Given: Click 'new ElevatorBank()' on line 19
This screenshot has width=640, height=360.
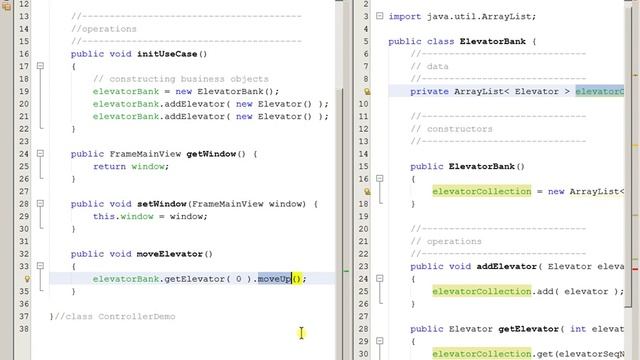Looking at the screenshot, I should click(226, 91).
